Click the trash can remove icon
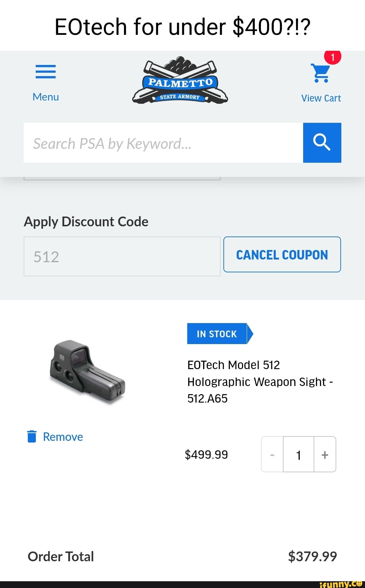Image resolution: width=365 pixels, height=588 pixels. click(31, 436)
